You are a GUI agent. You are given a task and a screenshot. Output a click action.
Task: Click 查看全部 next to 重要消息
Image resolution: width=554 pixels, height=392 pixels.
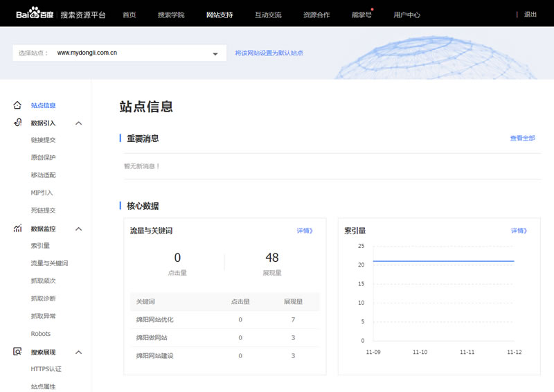point(523,139)
